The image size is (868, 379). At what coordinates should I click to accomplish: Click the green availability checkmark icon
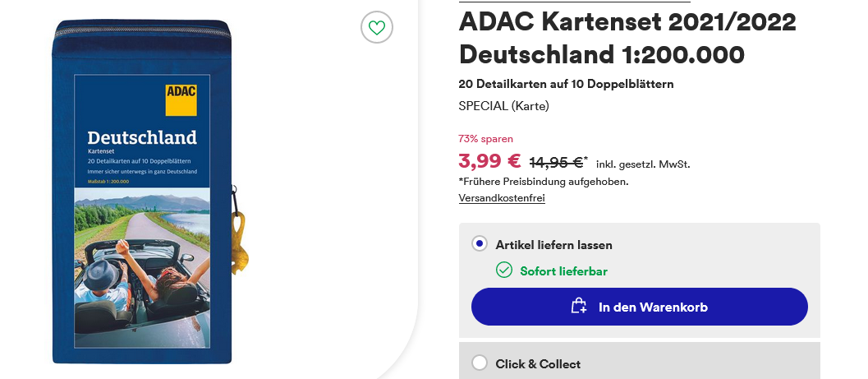(504, 270)
